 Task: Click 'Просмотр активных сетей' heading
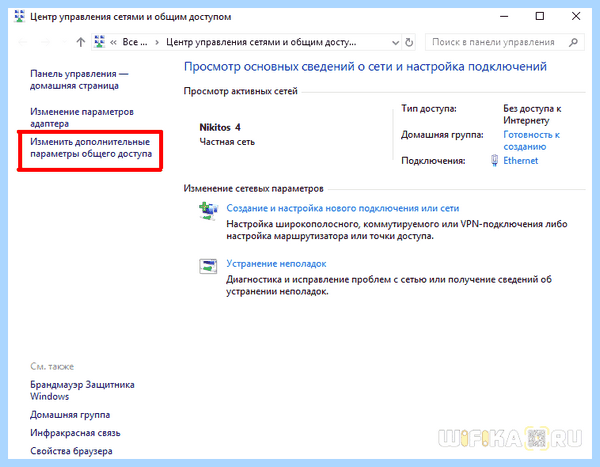coord(240,91)
